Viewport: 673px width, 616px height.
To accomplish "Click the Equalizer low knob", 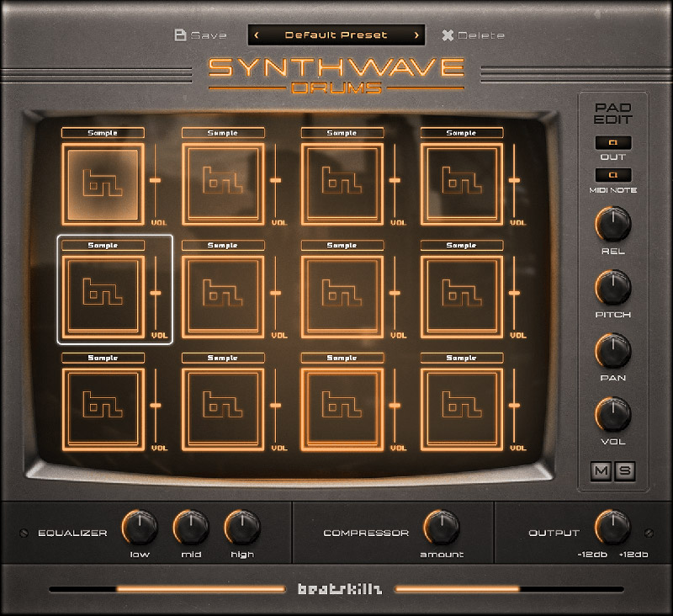I will pos(140,527).
